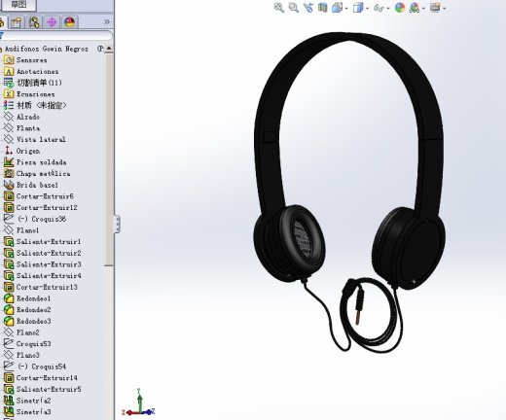Viewport: 506px width, 420px height.
Task: Select the Saliente-Extruir4 feature
Action: [49, 276]
